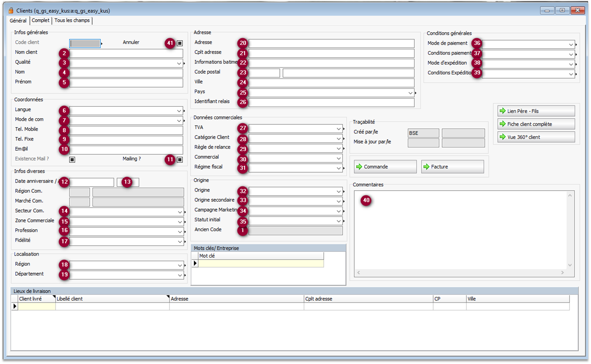Screen dimensions: 591x364
Task: Open the Mode de paiement dropdown
Action: 571,45
